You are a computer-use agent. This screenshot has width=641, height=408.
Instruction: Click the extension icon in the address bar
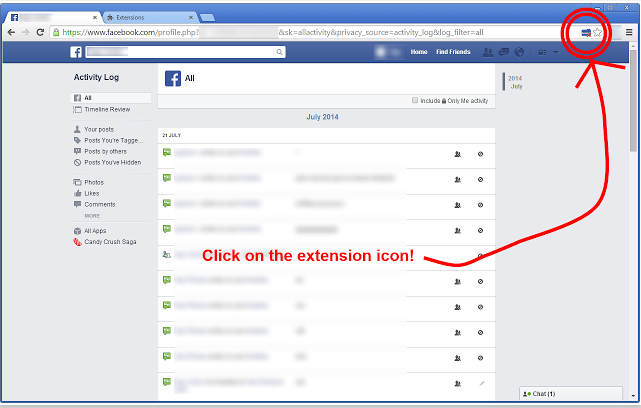click(x=585, y=33)
